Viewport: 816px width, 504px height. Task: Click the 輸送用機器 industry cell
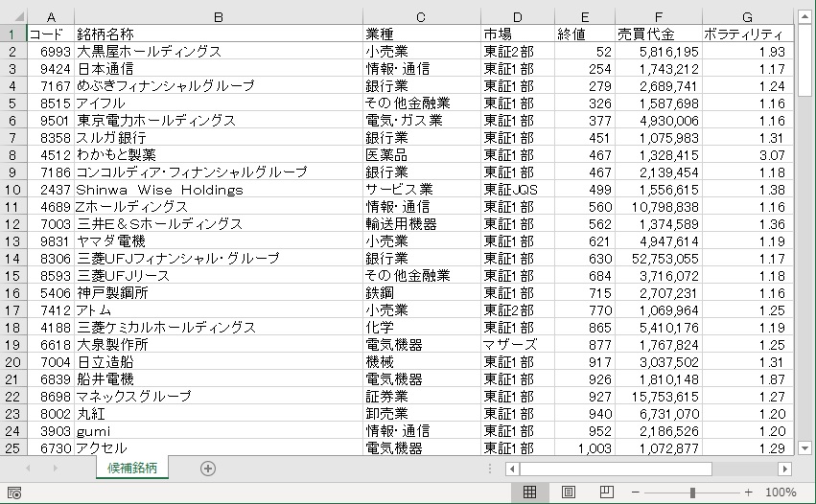(x=422, y=223)
